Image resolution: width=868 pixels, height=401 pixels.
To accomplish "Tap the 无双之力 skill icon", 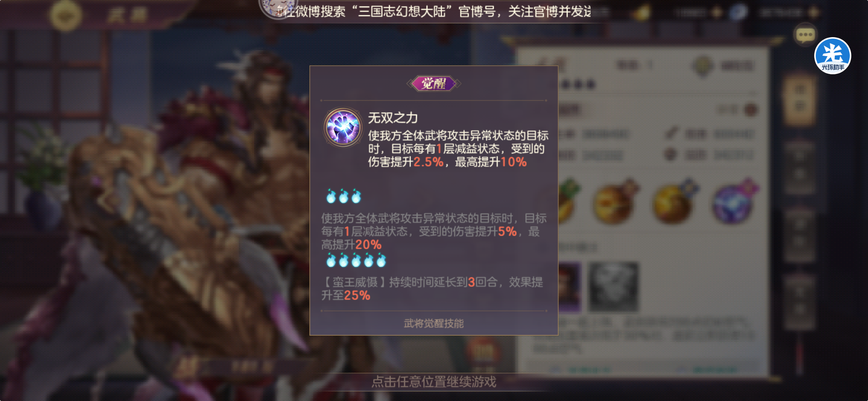I will 343,127.
